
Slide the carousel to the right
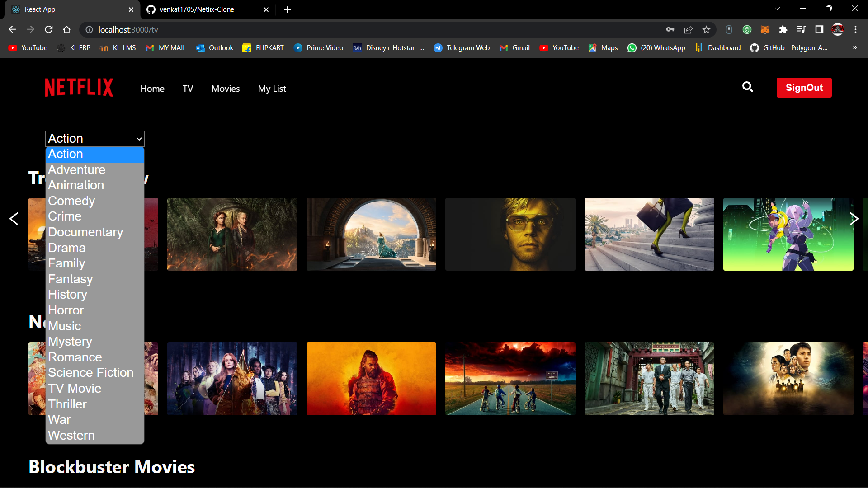pyautogui.click(x=854, y=219)
